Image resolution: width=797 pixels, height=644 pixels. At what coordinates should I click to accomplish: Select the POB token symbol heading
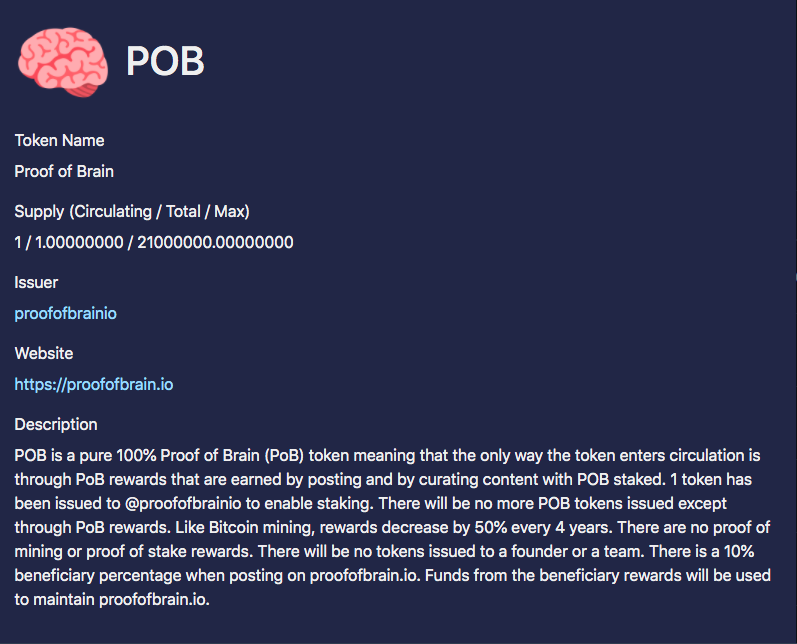tap(165, 62)
